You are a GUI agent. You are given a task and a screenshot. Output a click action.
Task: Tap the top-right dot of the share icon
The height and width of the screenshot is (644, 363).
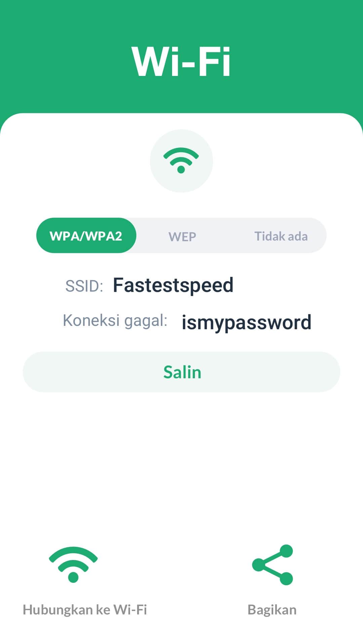click(x=286, y=551)
